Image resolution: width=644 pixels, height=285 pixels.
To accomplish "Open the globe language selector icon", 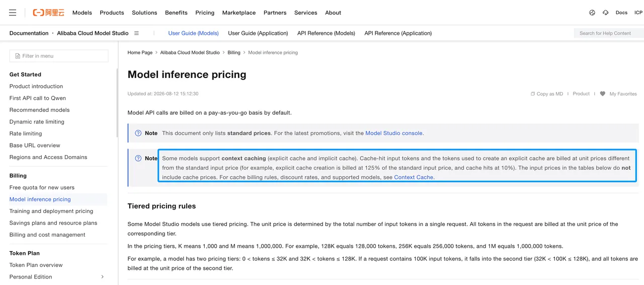I will pos(592,13).
